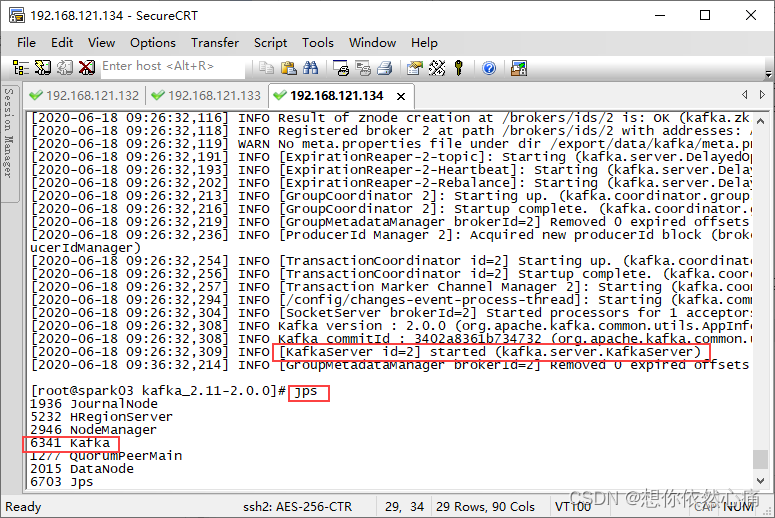Click the 'Ready' status bar text

[23, 507]
